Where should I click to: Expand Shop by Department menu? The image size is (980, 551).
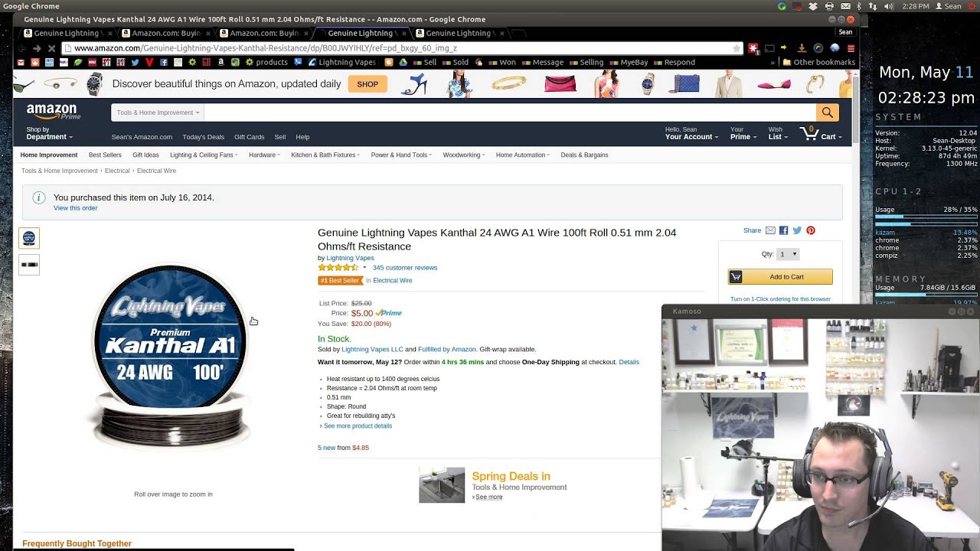[49, 134]
